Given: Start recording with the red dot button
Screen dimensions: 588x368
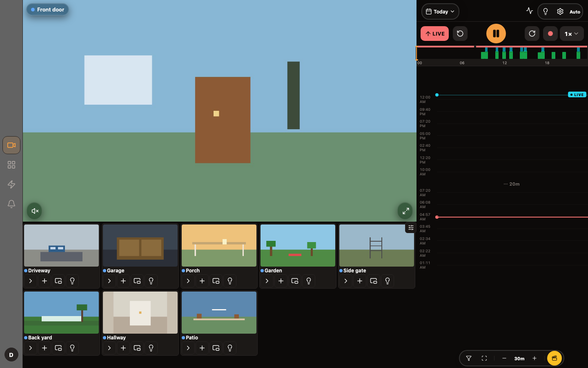Looking at the screenshot, I should [550, 34].
